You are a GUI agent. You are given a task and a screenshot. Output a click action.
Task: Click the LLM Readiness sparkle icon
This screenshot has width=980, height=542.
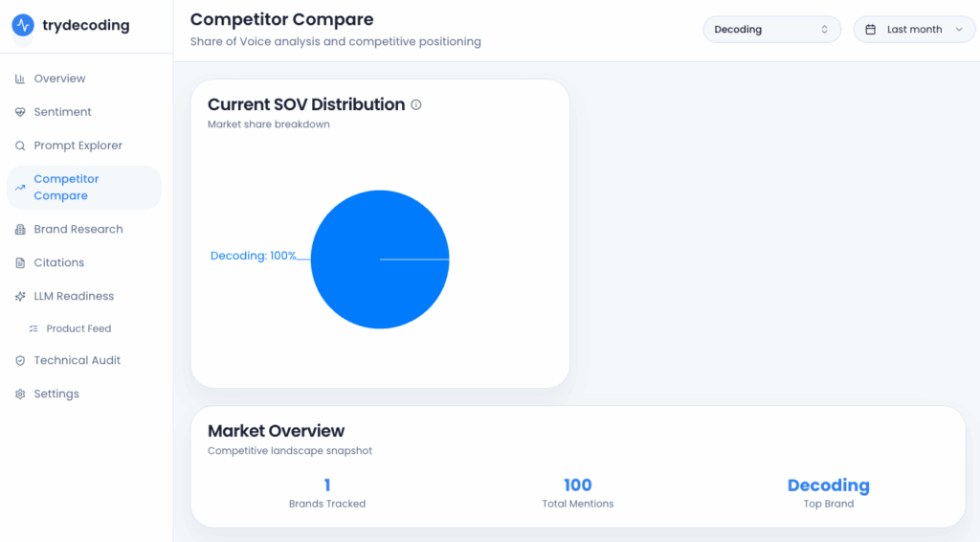coord(20,296)
